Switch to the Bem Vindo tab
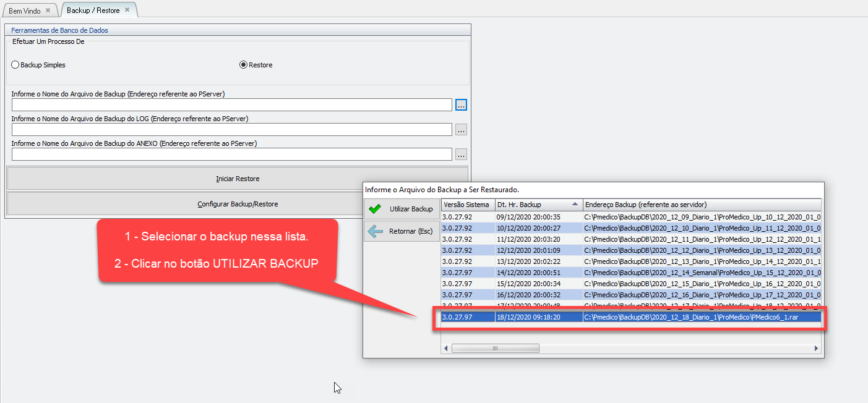The image size is (868, 403). click(x=25, y=11)
